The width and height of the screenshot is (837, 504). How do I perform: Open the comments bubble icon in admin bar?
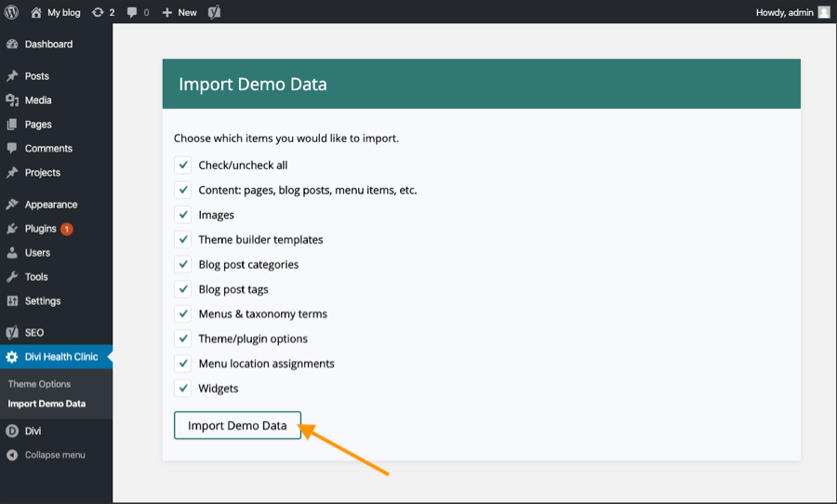(x=132, y=12)
